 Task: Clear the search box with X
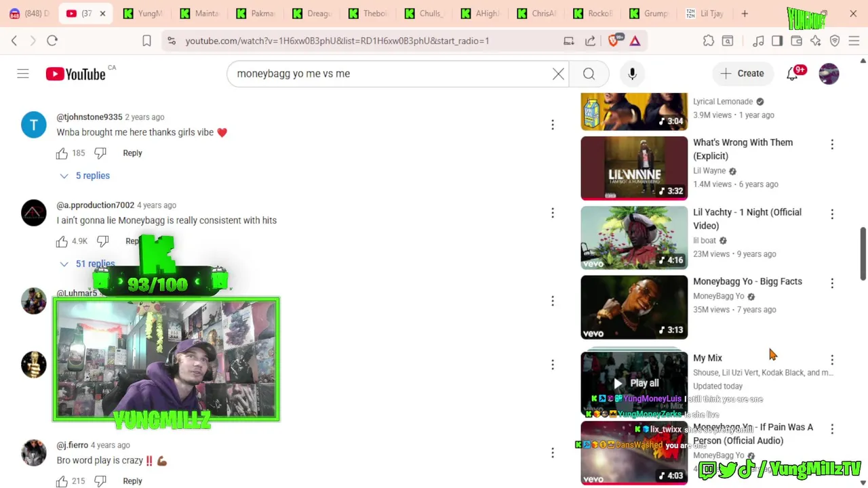click(558, 73)
